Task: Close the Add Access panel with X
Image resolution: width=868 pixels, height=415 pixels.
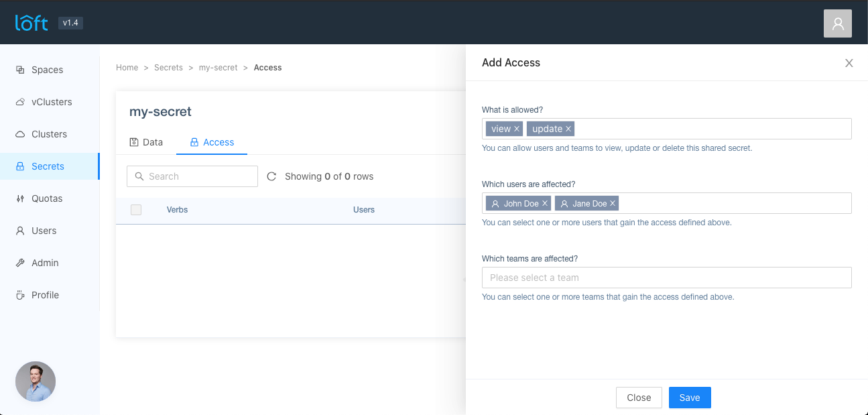Action: coord(849,63)
